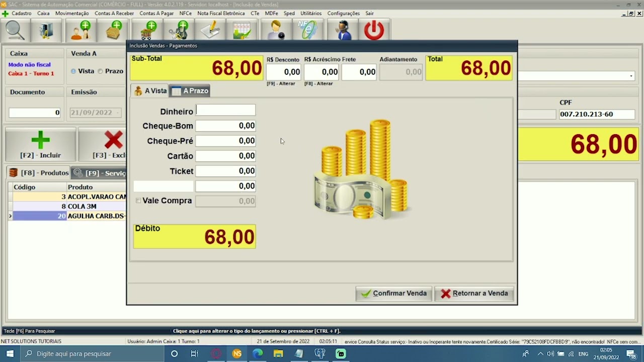The width and height of the screenshot is (644, 362).
Task: Open the calendar with green arrow icon
Action: click(242, 30)
